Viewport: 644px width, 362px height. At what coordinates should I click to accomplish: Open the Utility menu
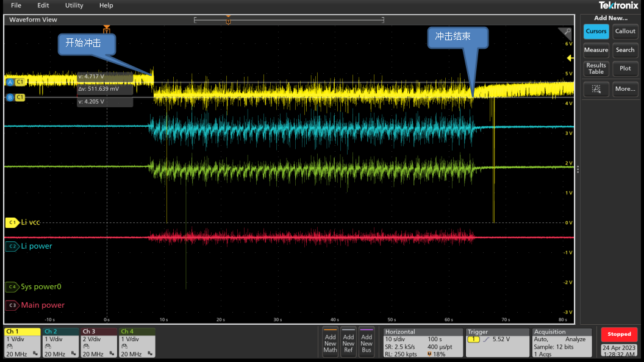click(x=74, y=5)
